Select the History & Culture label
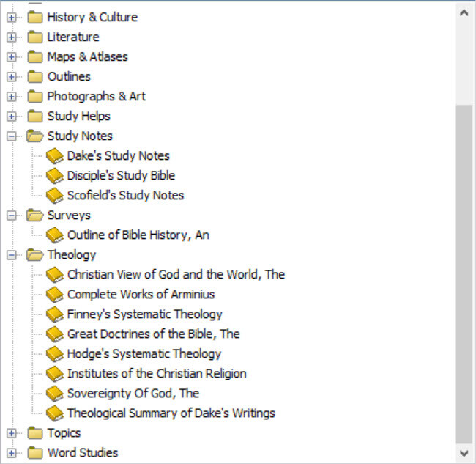The width and height of the screenshot is (476, 464). 92,18
